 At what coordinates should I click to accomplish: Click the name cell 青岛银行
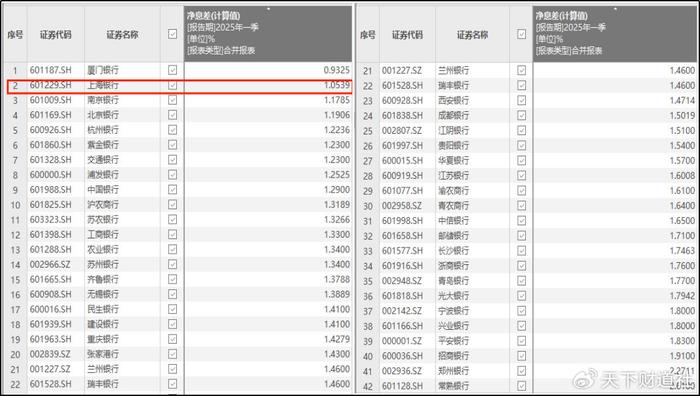coord(454,281)
